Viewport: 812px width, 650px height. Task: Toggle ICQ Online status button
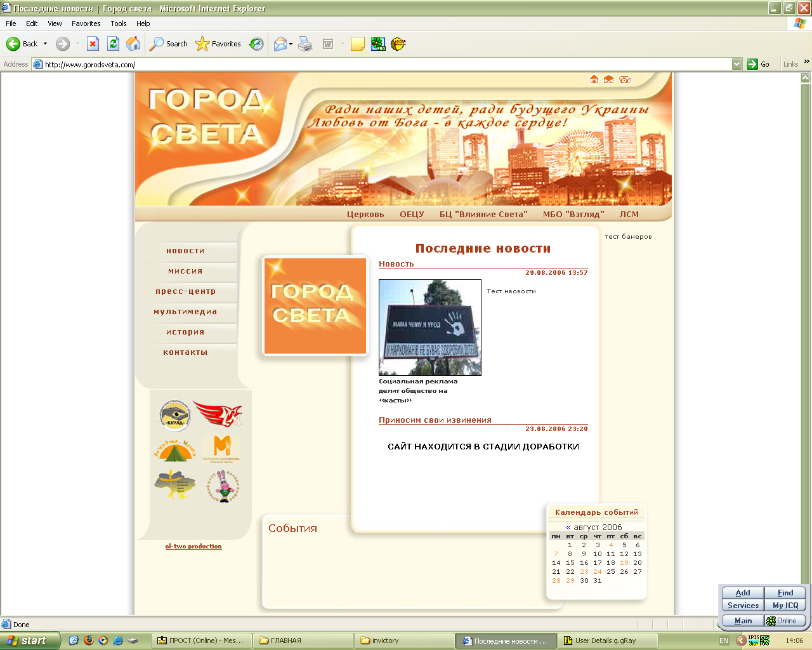785,621
